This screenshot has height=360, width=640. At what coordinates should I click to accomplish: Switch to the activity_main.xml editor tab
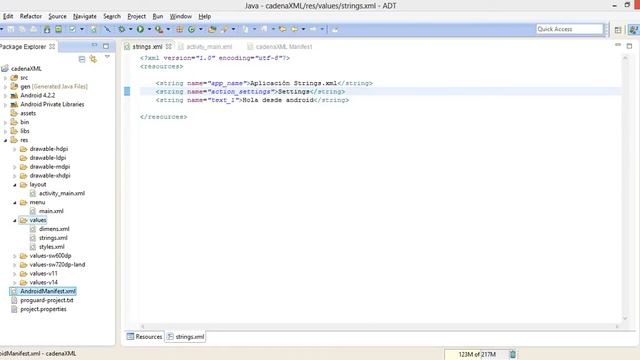point(205,47)
